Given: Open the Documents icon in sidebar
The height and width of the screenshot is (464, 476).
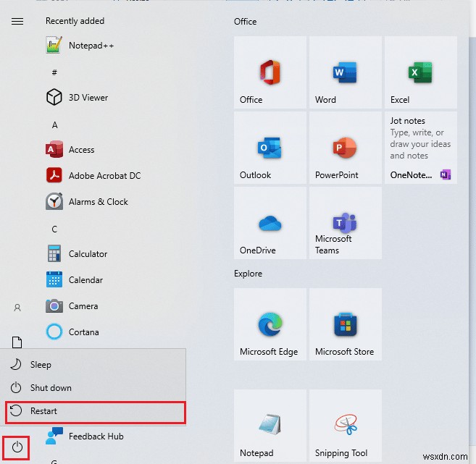Looking at the screenshot, I should pos(17,342).
